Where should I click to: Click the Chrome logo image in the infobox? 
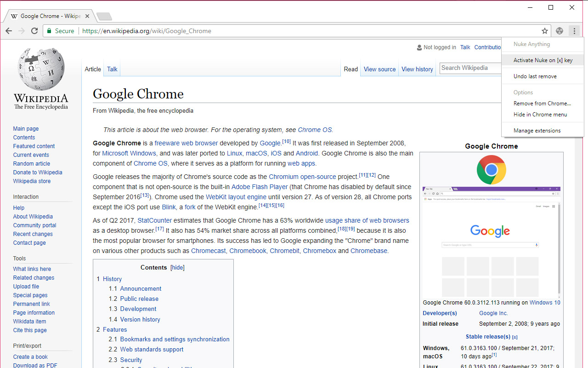point(492,170)
